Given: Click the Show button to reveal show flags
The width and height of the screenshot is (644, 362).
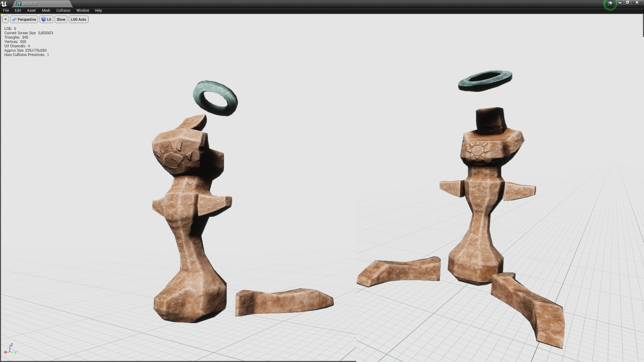Looking at the screenshot, I should coord(61,19).
